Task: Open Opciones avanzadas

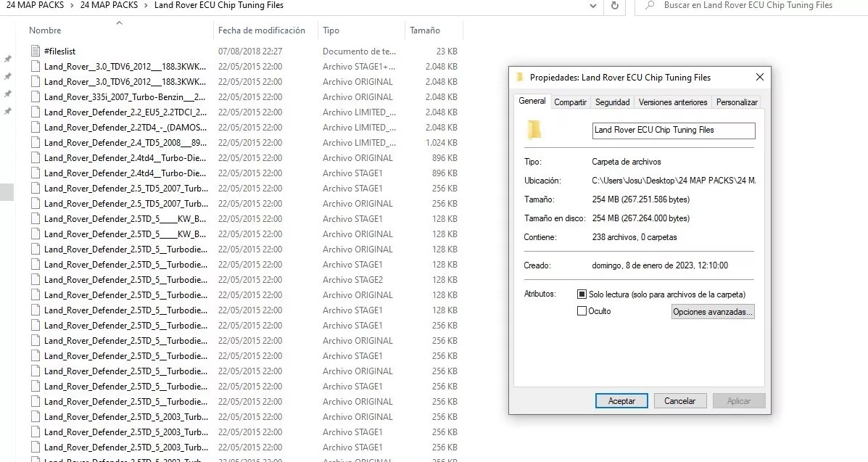Action: (713, 311)
